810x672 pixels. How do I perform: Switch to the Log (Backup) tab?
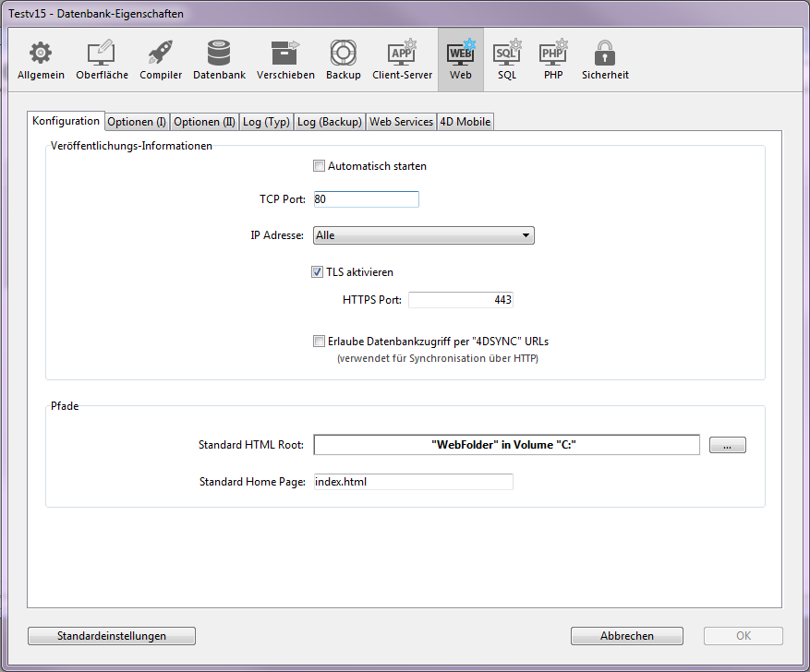pos(329,122)
